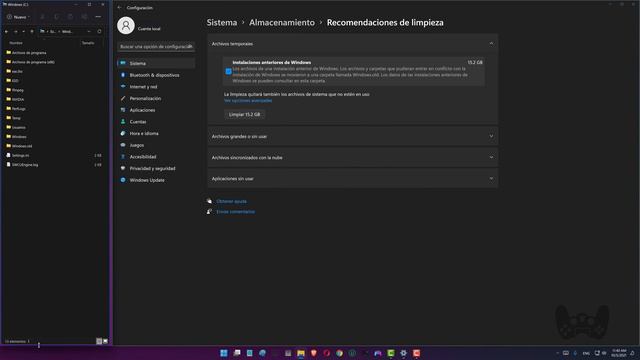640x360 pixels.
Task: Click File Explorer back arrow
Action: click(7, 31)
